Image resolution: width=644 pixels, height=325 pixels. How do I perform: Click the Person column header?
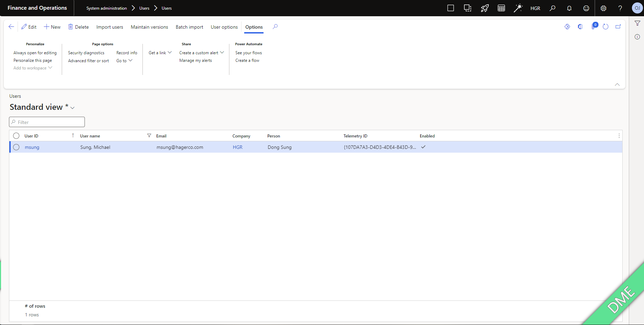[274, 136]
